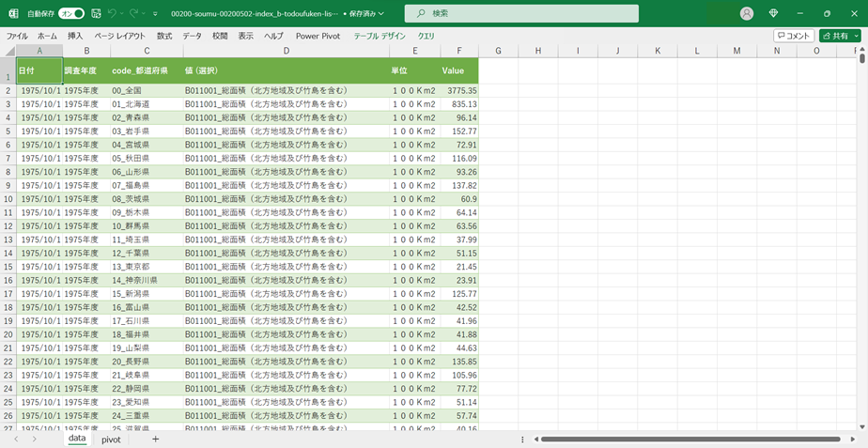The width and height of the screenshot is (868, 448).
Task: Click the Undo arrow icon
Action: pos(112,14)
